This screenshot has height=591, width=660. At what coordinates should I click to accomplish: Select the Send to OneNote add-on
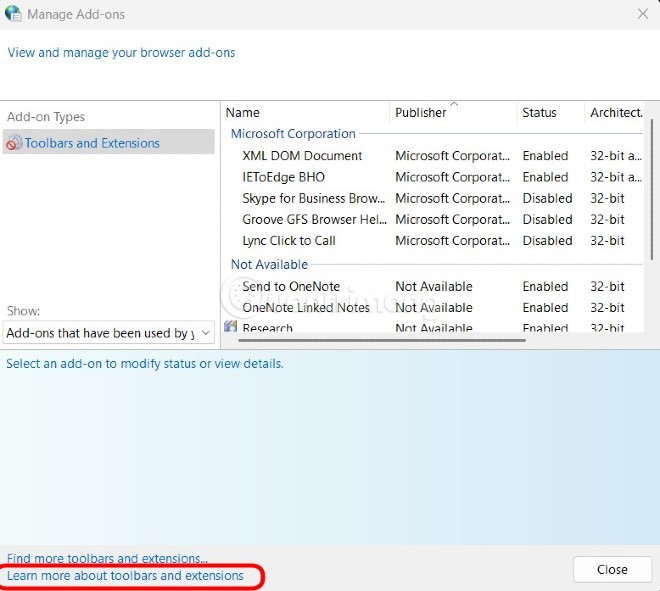tap(291, 286)
